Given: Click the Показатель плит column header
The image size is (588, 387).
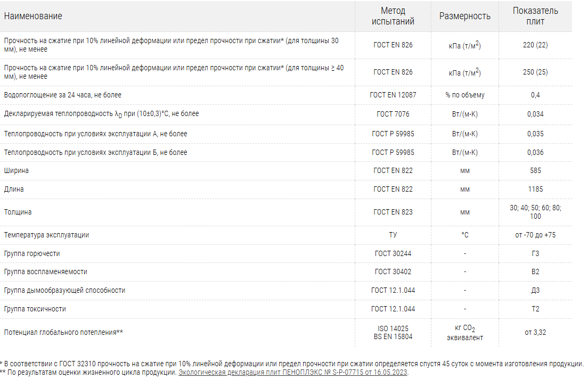Looking at the screenshot, I should point(535,16).
